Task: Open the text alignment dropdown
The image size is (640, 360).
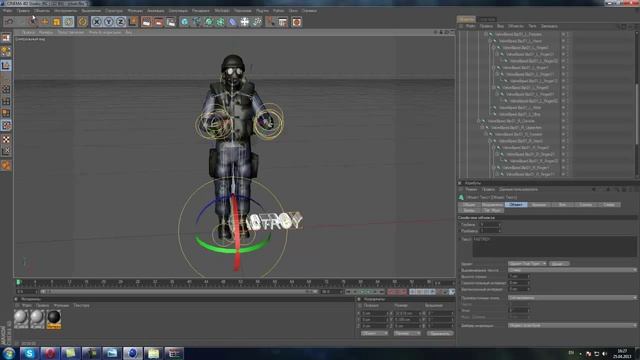Action: pos(572,270)
